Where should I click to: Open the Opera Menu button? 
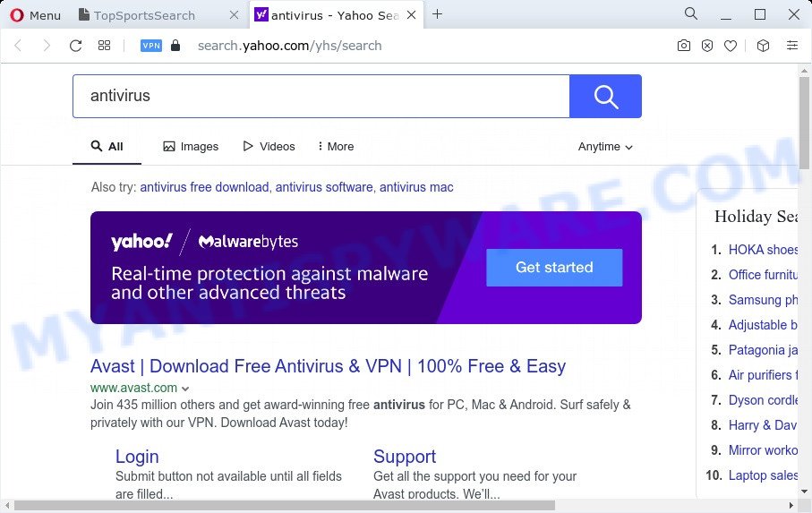(35, 15)
